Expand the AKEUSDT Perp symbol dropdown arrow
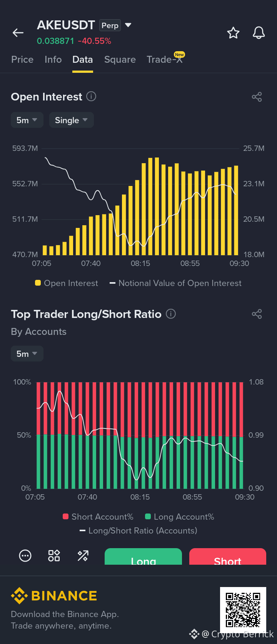This screenshot has width=277, height=644. click(128, 25)
